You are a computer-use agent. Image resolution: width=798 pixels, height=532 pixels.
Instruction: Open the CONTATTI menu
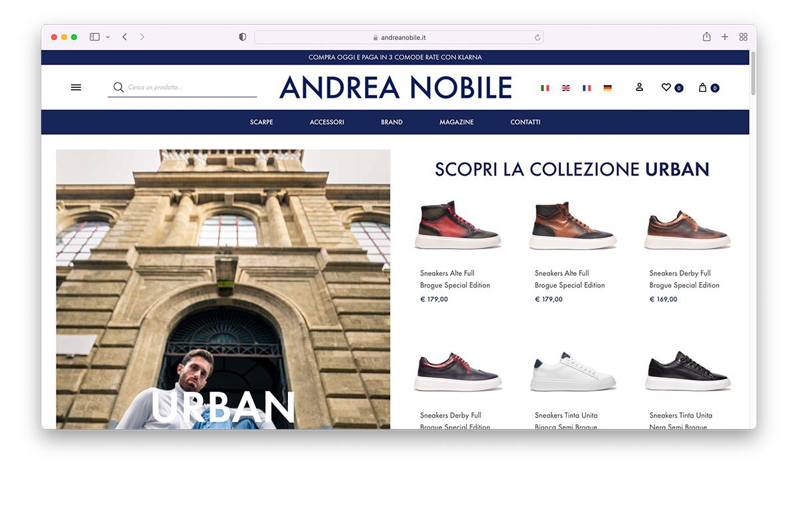[x=525, y=122]
